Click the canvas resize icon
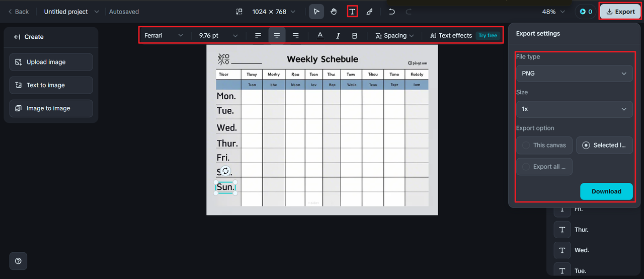Screen dimensions: 644x279 [x=239, y=12]
